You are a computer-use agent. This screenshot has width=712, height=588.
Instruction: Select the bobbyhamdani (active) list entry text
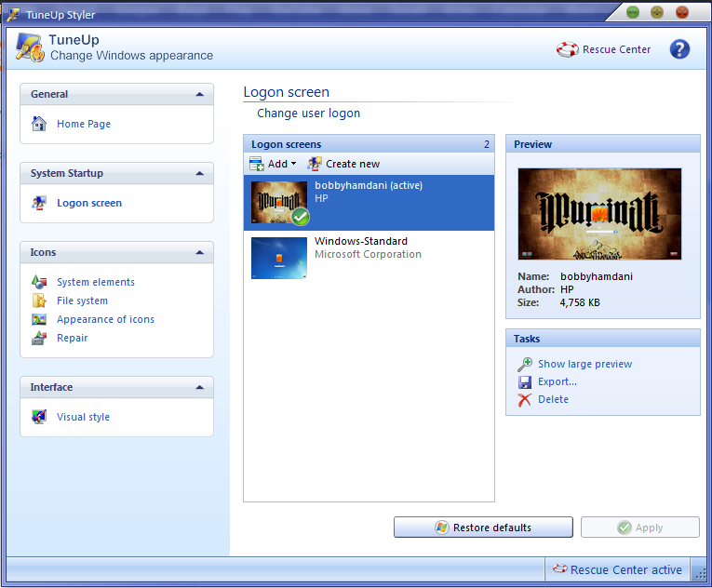pos(369,185)
